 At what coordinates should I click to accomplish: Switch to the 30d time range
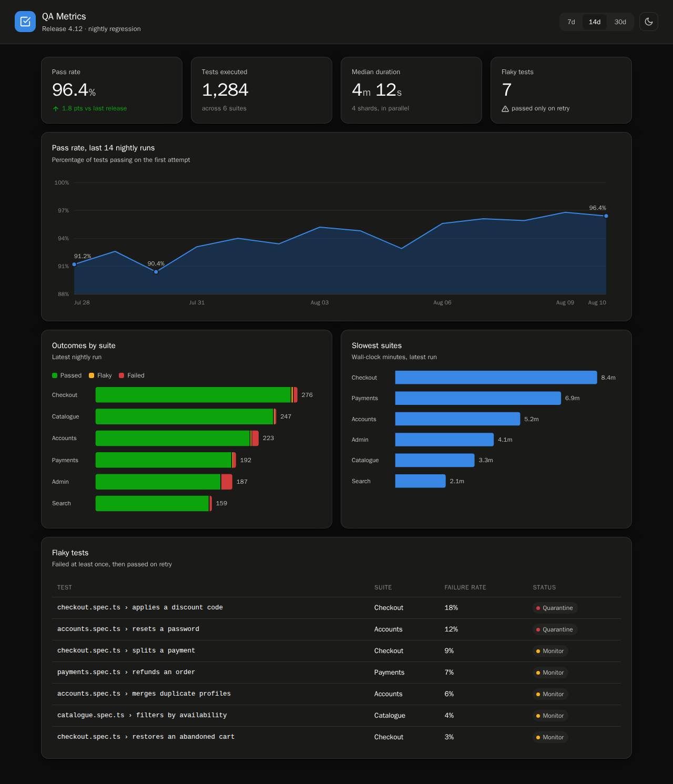tap(620, 22)
